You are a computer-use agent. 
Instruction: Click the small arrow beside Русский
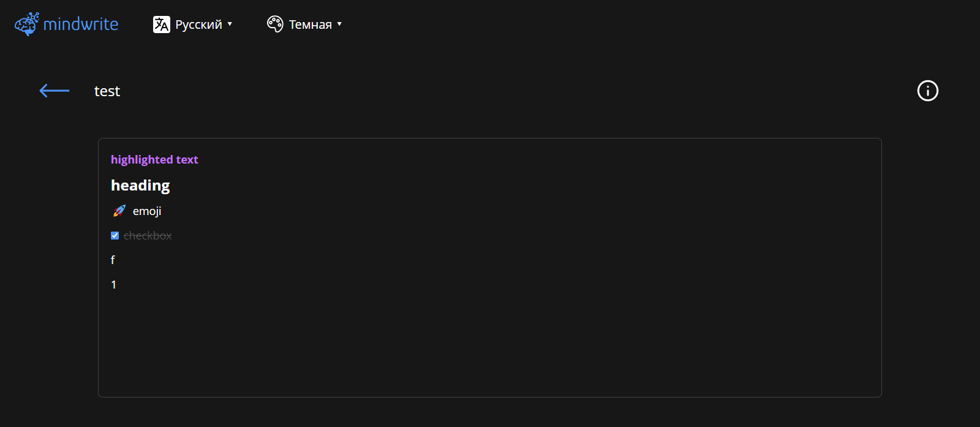(230, 24)
